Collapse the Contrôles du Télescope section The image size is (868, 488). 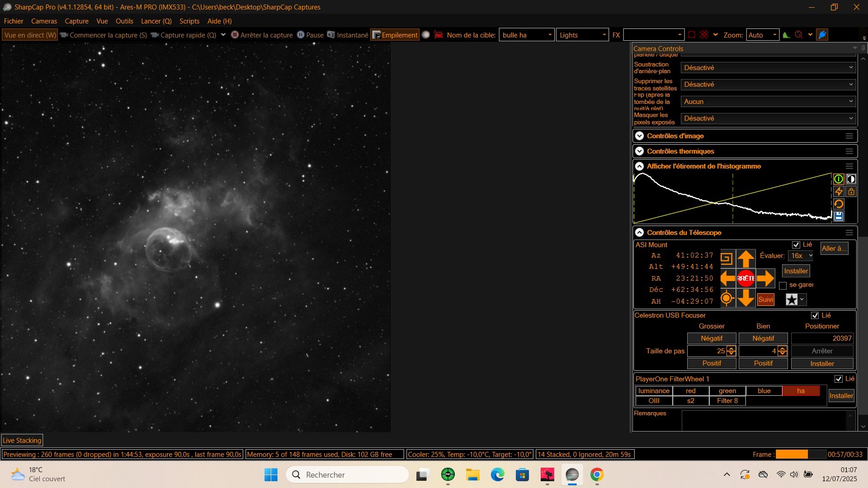[x=639, y=233]
